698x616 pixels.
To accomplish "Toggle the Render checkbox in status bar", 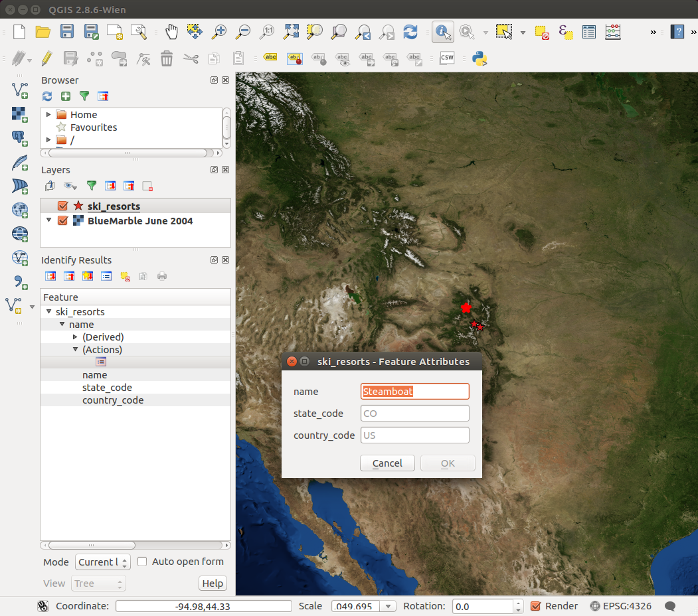I will click(x=536, y=606).
